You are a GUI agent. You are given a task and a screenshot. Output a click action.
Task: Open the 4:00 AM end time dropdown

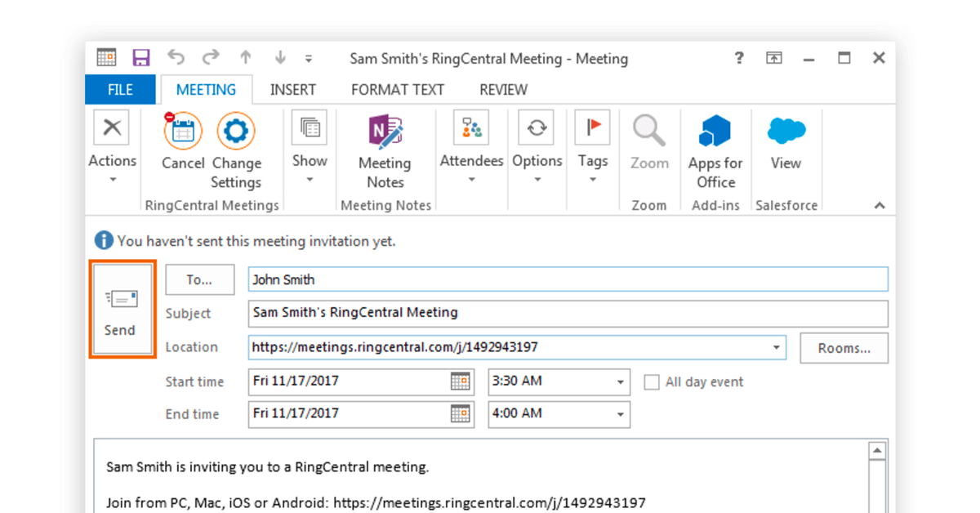pos(621,415)
